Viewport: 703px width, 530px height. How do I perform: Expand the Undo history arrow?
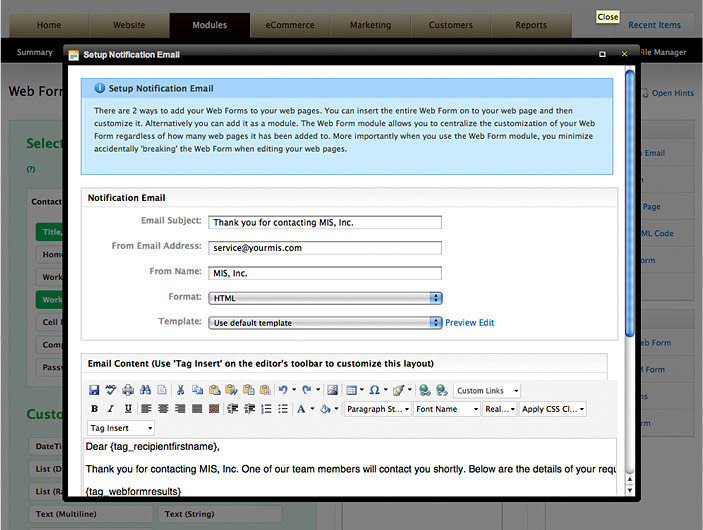tap(294, 390)
